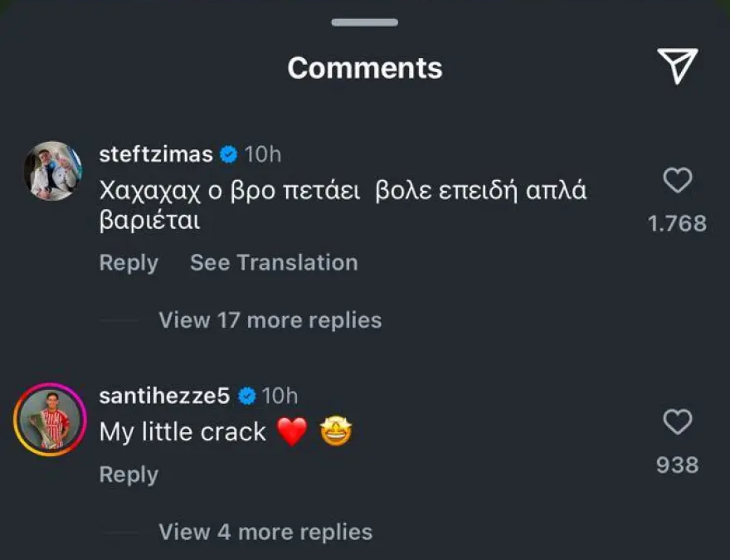This screenshot has width=730, height=560.
Task: Tap the share paper plane icon
Action: pyautogui.click(x=677, y=66)
